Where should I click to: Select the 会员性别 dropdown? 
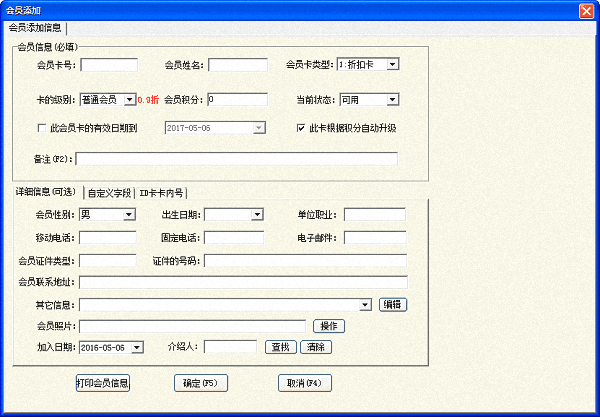coord(128,214)
